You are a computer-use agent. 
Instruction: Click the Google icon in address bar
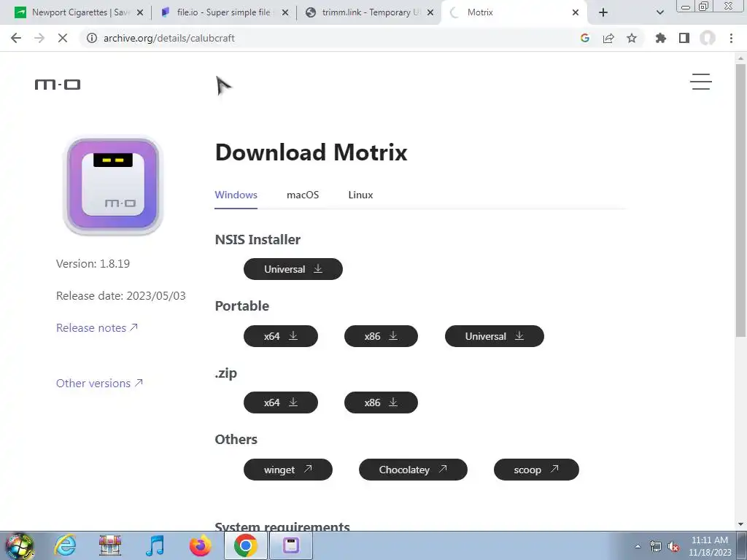585,38
